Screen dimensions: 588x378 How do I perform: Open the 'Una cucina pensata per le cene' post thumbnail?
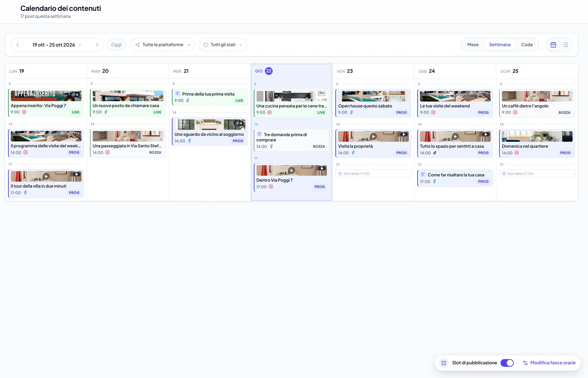[292, 96]
